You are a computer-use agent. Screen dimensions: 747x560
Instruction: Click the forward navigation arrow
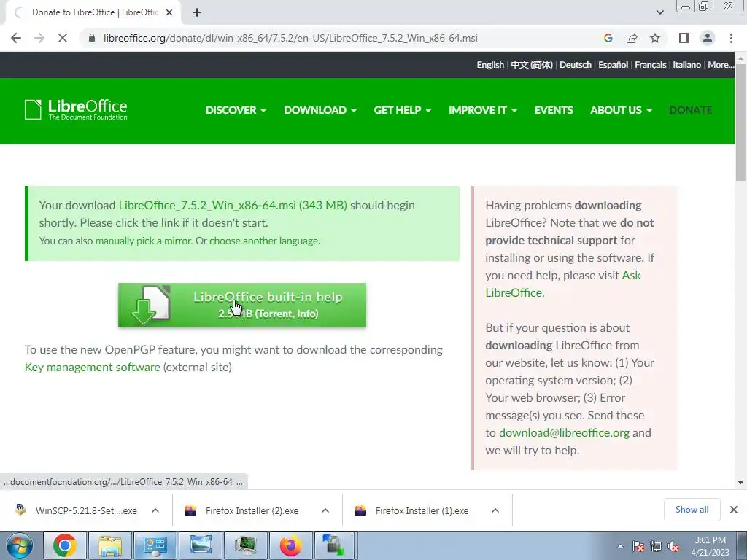pos(39,38)
